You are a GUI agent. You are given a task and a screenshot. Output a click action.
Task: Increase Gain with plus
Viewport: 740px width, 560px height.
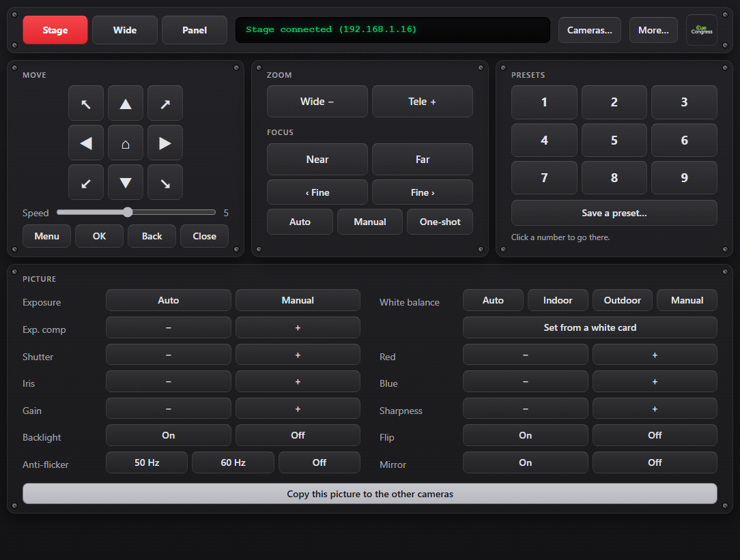click(298, 409)
